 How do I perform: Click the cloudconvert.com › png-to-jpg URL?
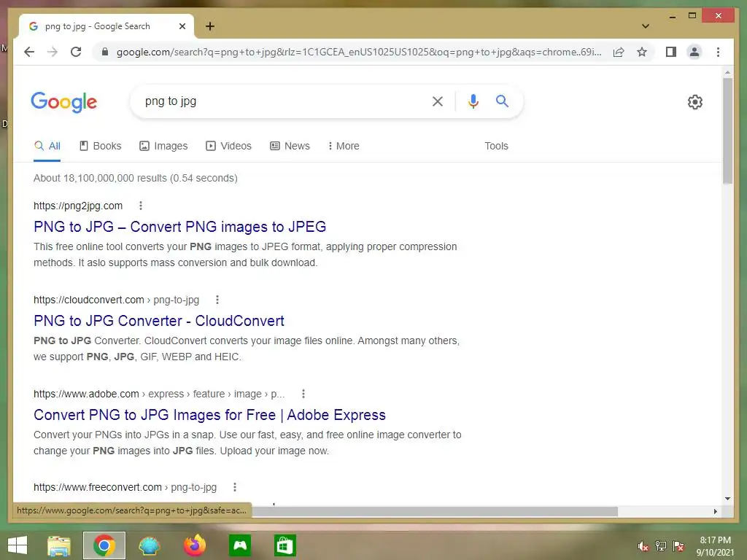pos(116,300)
